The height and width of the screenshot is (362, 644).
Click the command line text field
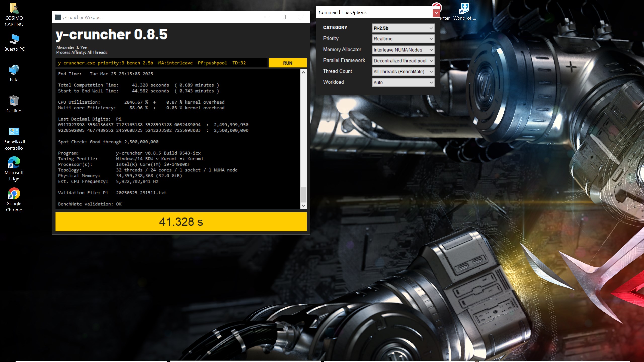coord(162,63)
